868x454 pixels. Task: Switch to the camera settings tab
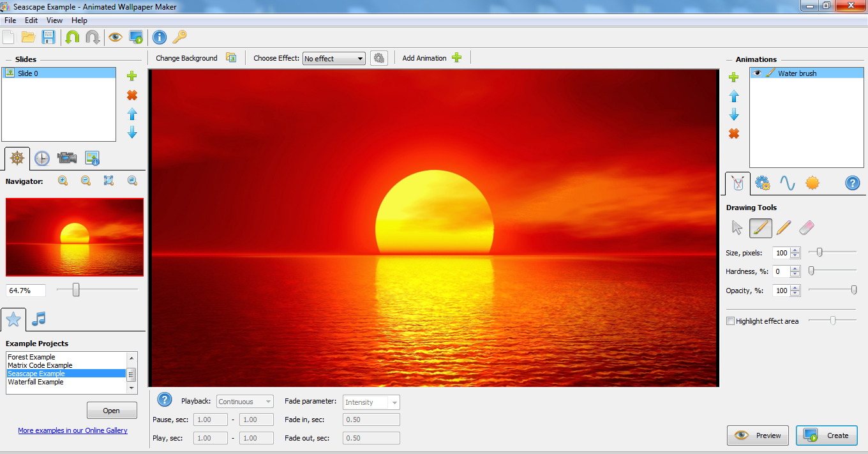68,158
